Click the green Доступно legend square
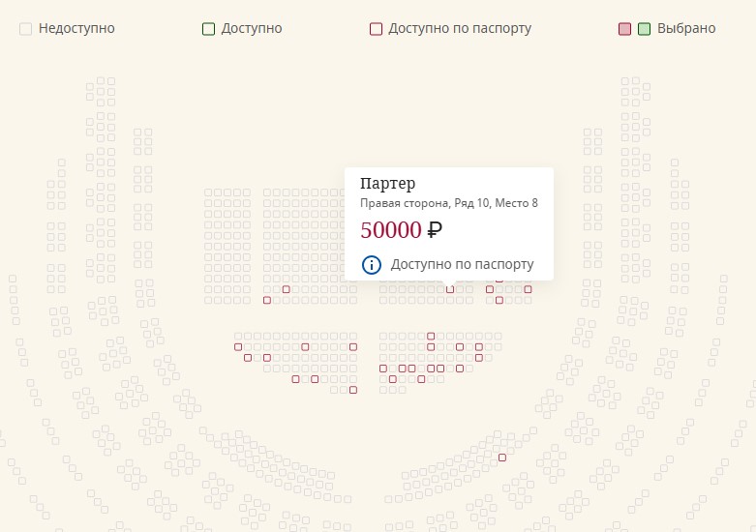This screenshot has height=532, width=756. click(x=208, y=29)
